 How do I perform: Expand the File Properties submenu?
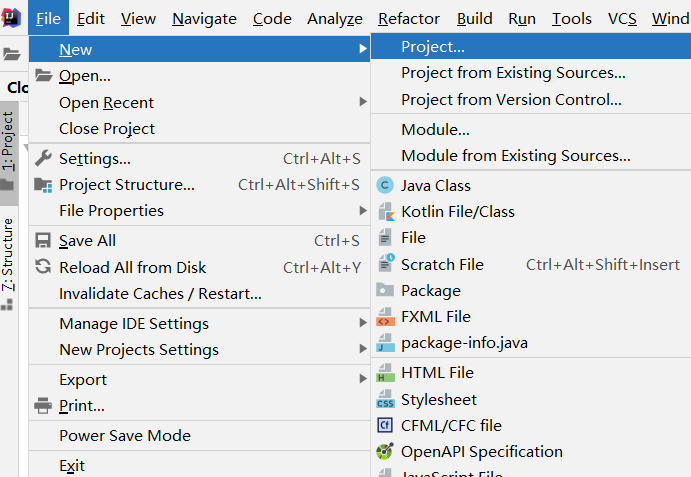point(363,210)
